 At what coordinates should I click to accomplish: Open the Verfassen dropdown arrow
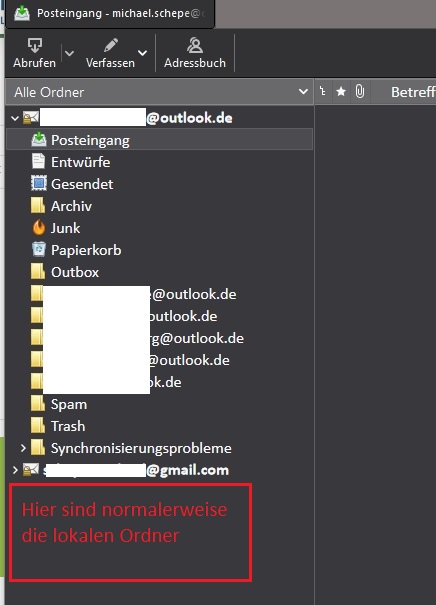tap(142, 53)
